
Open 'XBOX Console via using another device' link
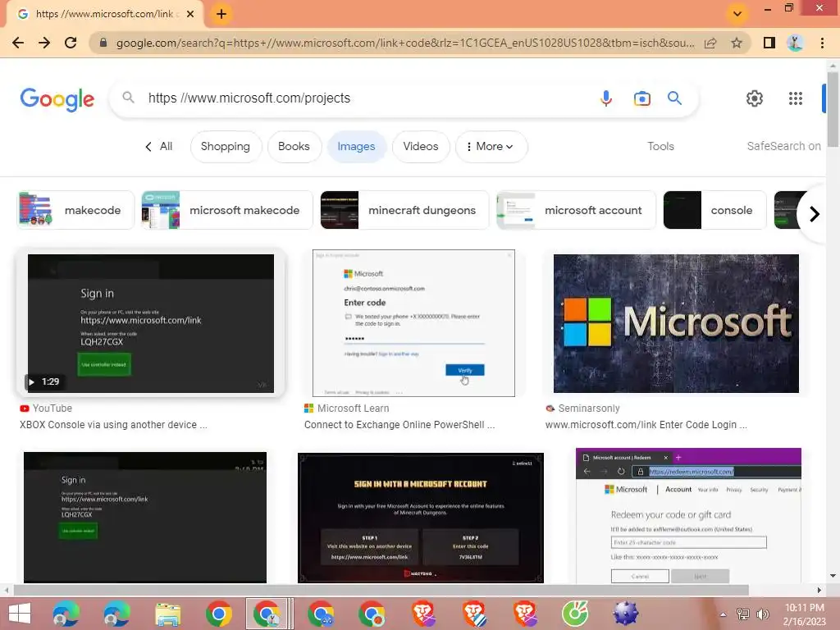point(113,425)
